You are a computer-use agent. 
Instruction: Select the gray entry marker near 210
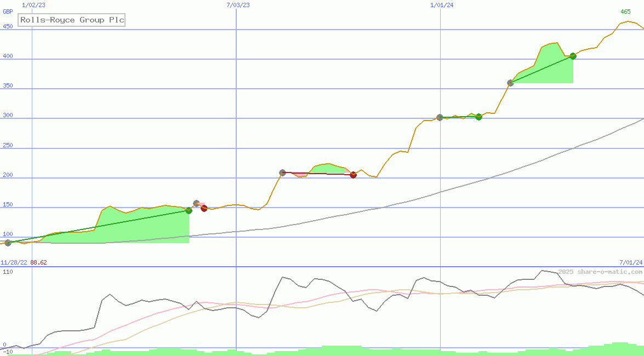282,173
